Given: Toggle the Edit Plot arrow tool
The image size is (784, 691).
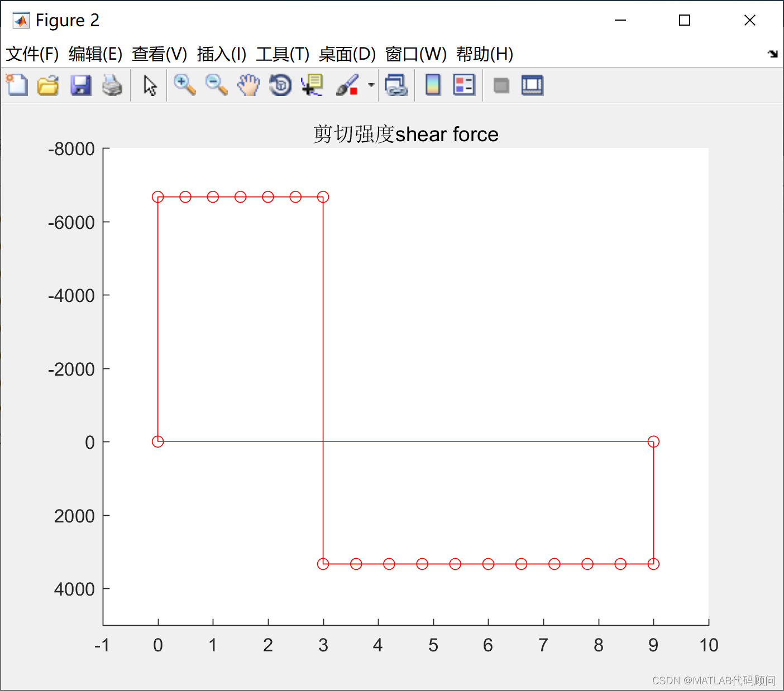Looking at the screenshot, I should point(149,85).
